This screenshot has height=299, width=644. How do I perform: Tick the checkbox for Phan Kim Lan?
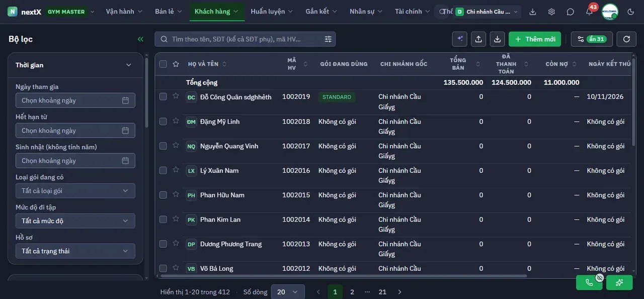(163, 220)
